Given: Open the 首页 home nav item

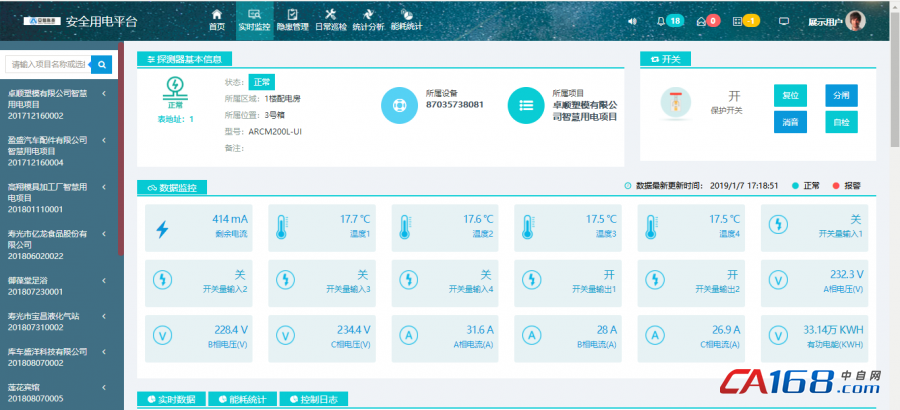Looking at the screenshot, I should point(216,20).
